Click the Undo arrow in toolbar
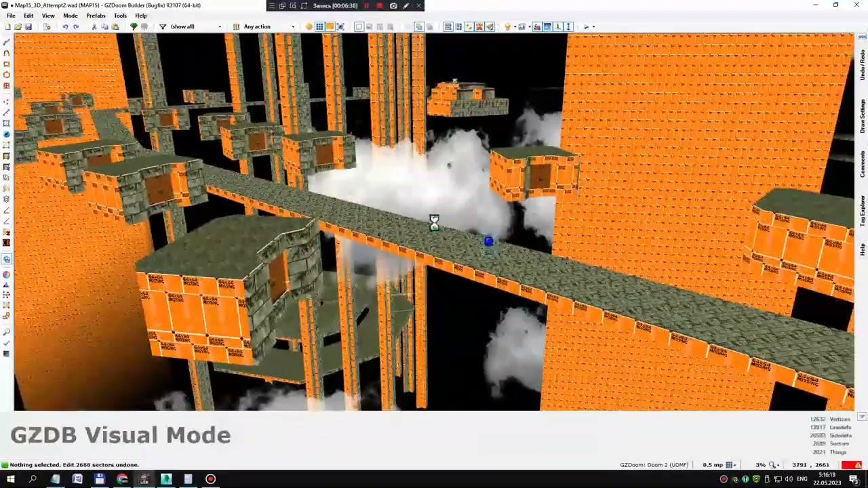Image resolution: width=868 pixels, height=488 pixels. click(x=65, y=26)
